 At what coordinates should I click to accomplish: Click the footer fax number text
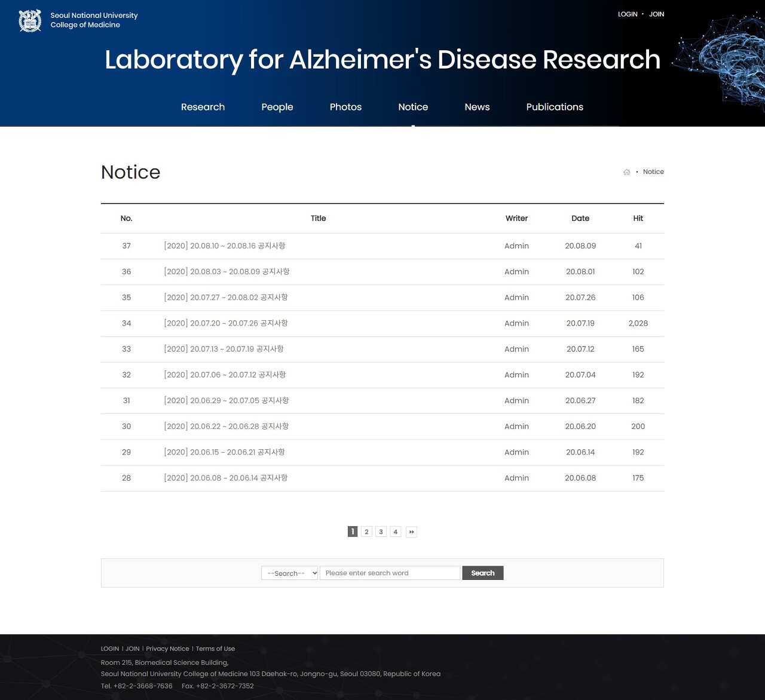218,686
